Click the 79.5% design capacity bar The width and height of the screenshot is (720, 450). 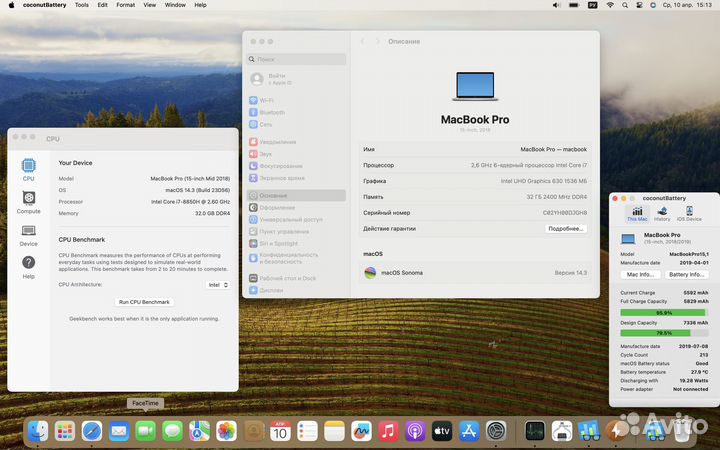pyautogui.click(x=664, y=333)
